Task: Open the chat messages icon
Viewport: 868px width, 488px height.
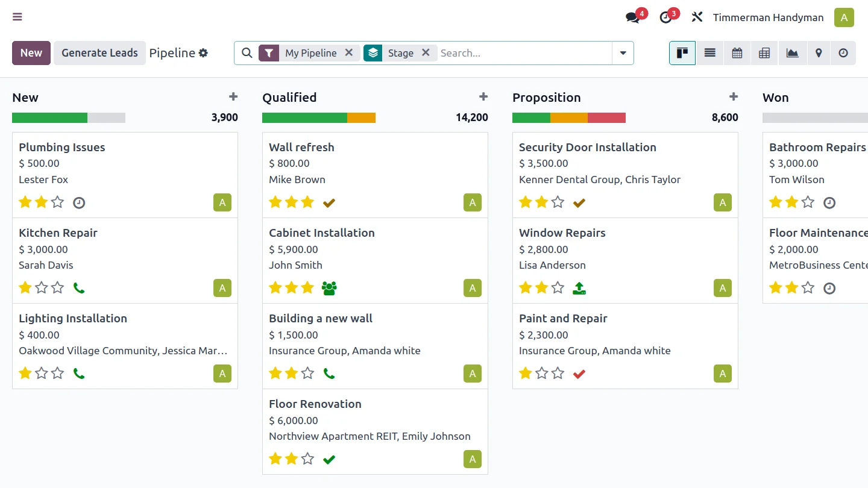Action: click(x=633, y=17)
